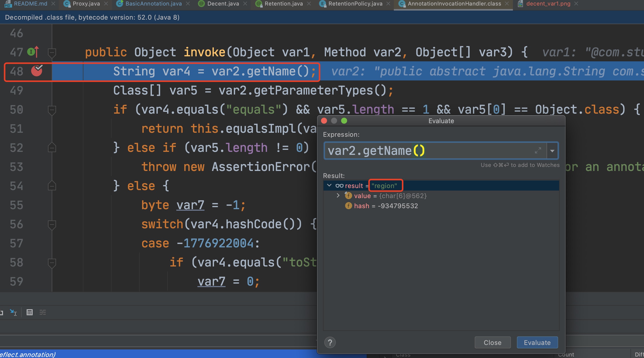This screenshot has height=358, width=644.
Task: Close the decent_var1.png tab
Action: (576, 4)
